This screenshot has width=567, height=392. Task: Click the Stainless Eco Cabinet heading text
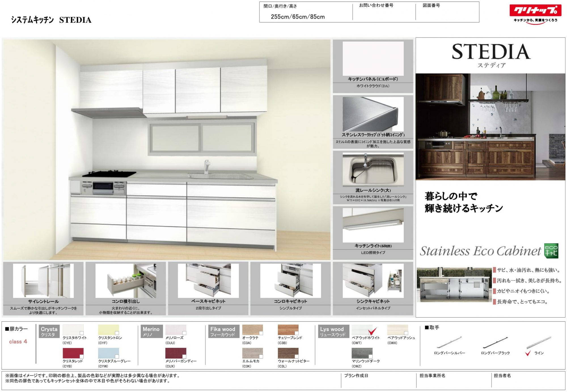481,251
